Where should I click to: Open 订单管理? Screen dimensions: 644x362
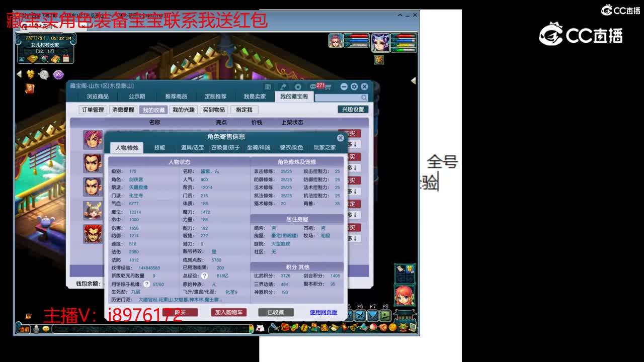[x=93, y=110]
